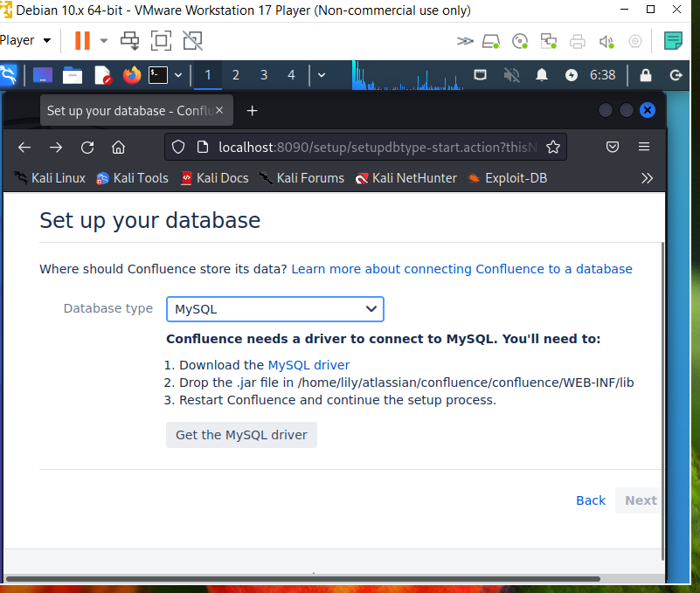Open the green VMware message notes icon
Image resolution: width=700 pixels, height=593 pixels.
(673, 40)
